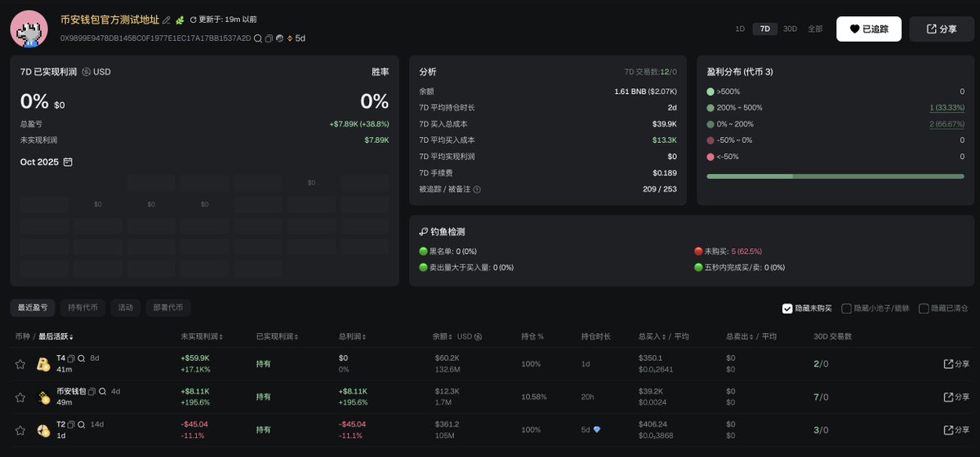This screenshot has height=457, width=980.
Task: Click the 币安钱包 token logo
Action: pos(43,397)
